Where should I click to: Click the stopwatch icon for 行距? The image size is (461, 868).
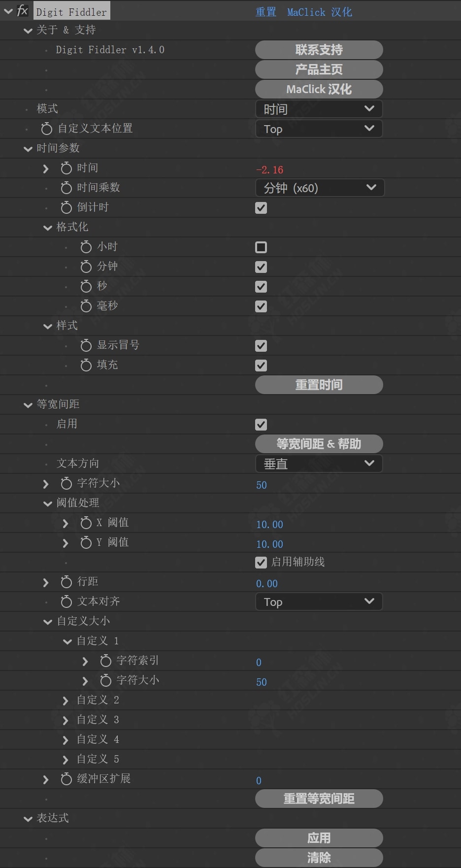point(66,582)
